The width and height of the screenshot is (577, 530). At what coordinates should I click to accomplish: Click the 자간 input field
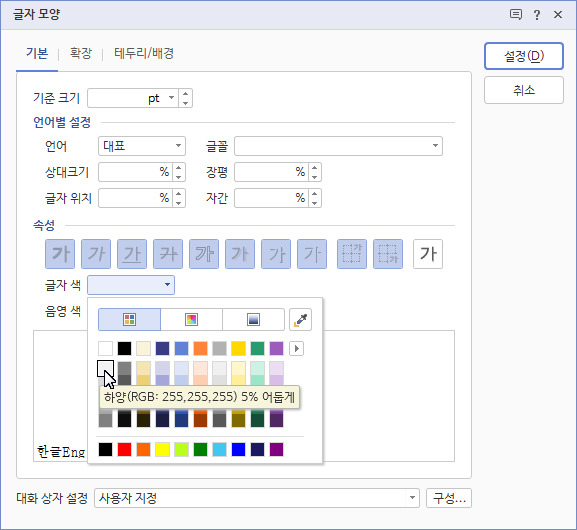(272, 198)
